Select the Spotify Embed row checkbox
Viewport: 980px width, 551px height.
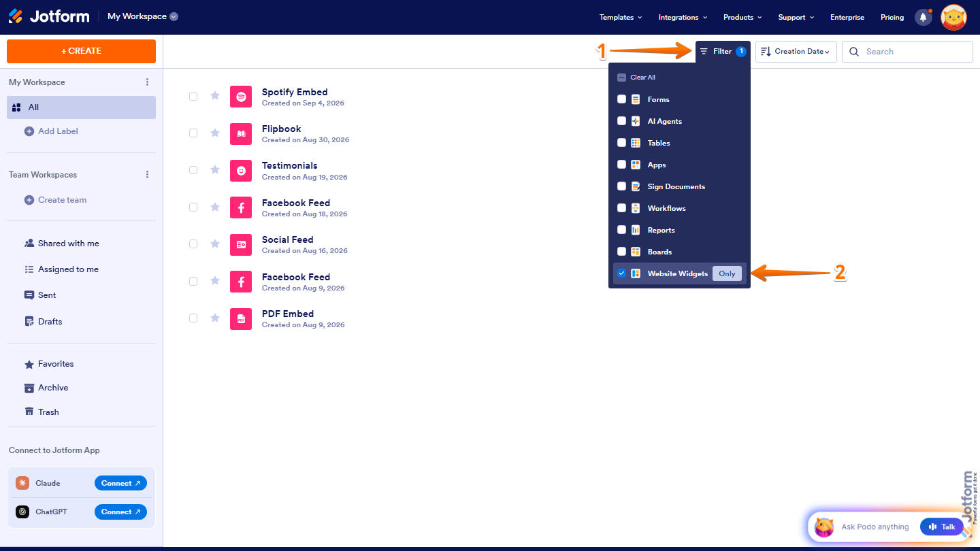tap(193, 97)
